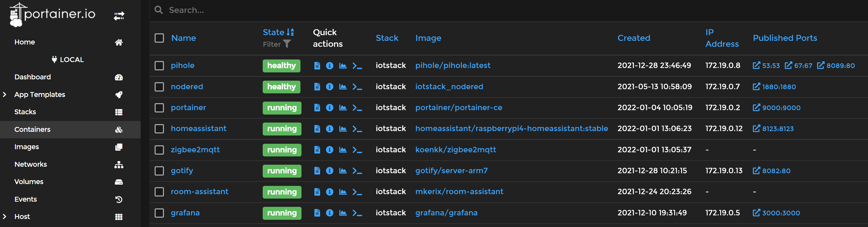868x227 pixels.
Task: Open koenkk/zigbee2mqtt image link
Action: (455, 150)
